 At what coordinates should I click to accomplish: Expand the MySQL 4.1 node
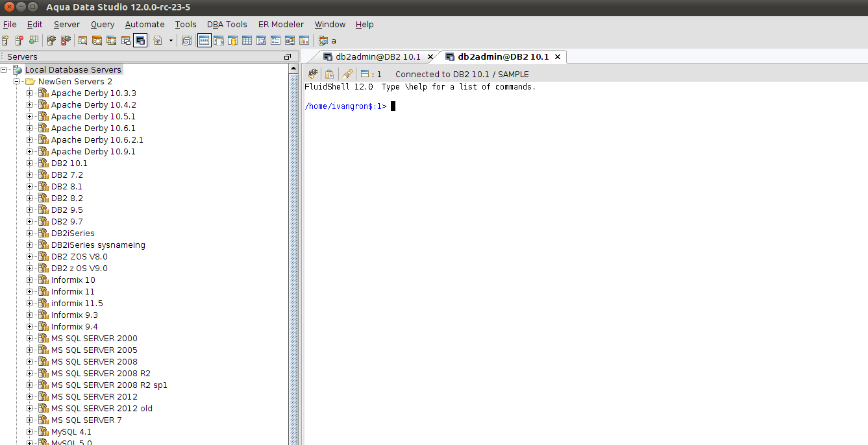pos(30,431)
